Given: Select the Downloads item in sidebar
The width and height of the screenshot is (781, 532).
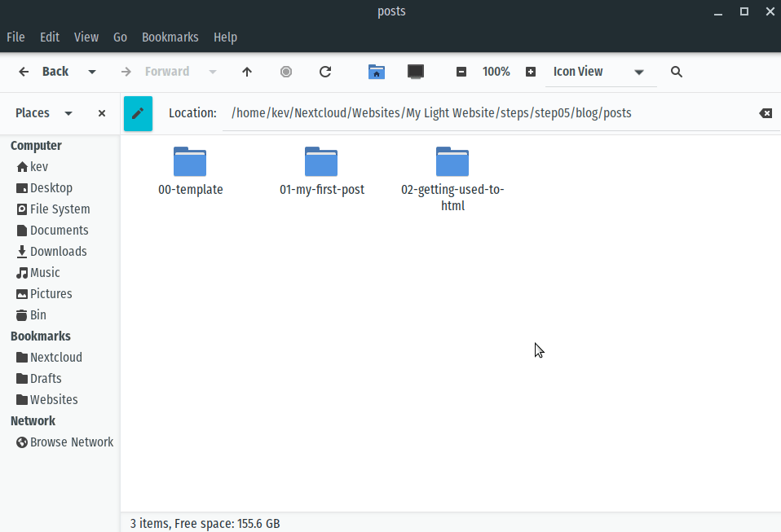Looking at the screenshot, I should coord(58,251).
